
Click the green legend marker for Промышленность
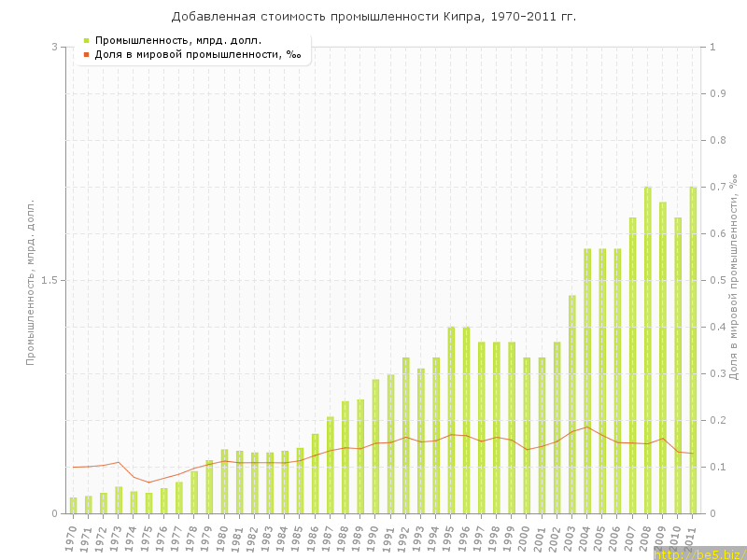pyautogui.click(x=86, y=40)
